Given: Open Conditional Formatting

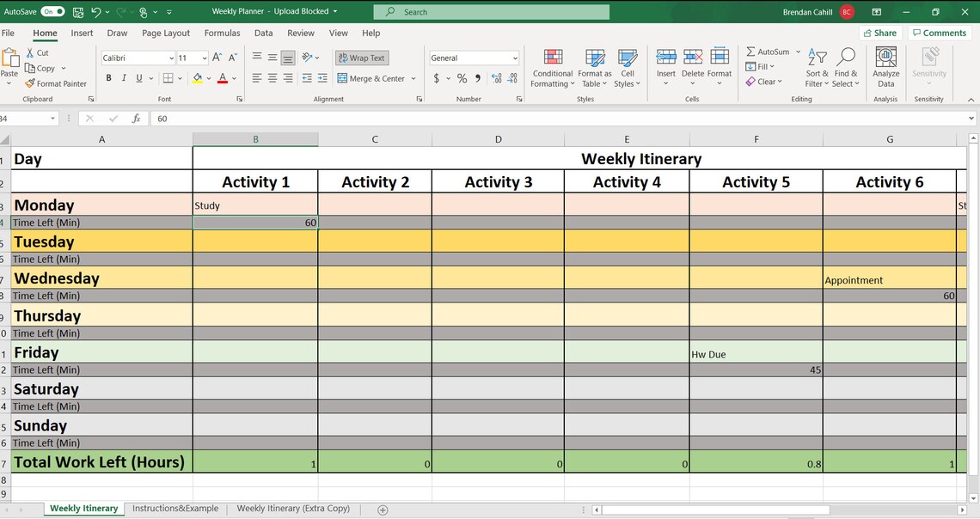Looking at the screenshot, I should point(552,69).
